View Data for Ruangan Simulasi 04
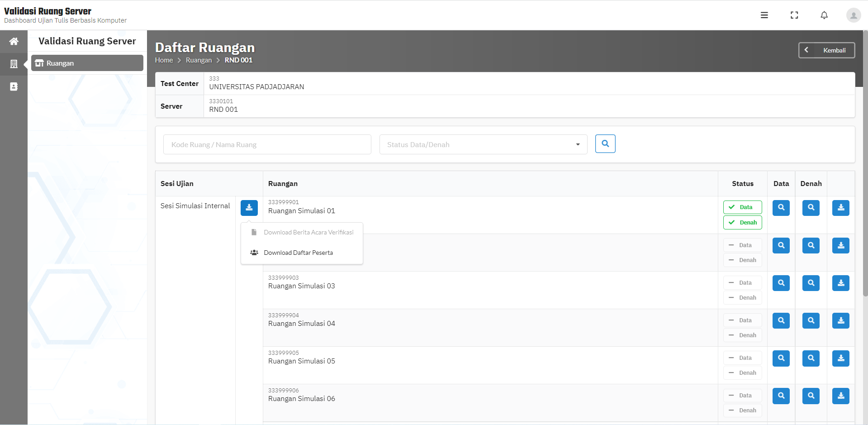The image size is (868, 425). point(781,320)
